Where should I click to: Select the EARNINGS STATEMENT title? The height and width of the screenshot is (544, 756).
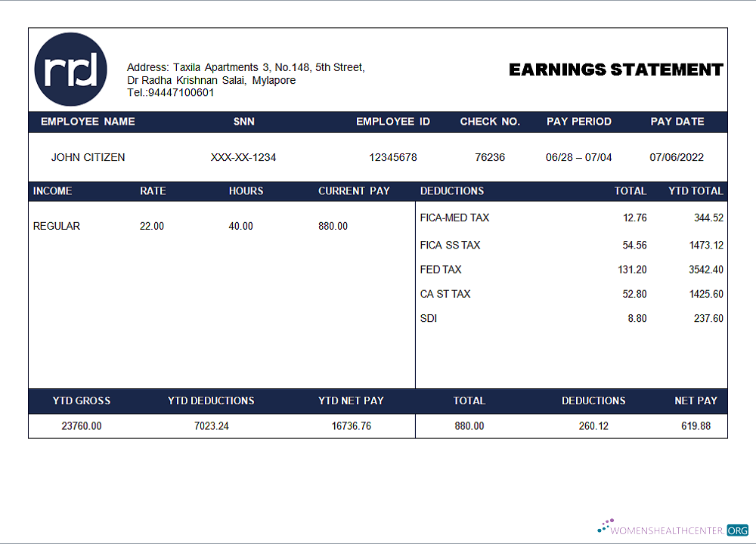(x=616, y=70)
